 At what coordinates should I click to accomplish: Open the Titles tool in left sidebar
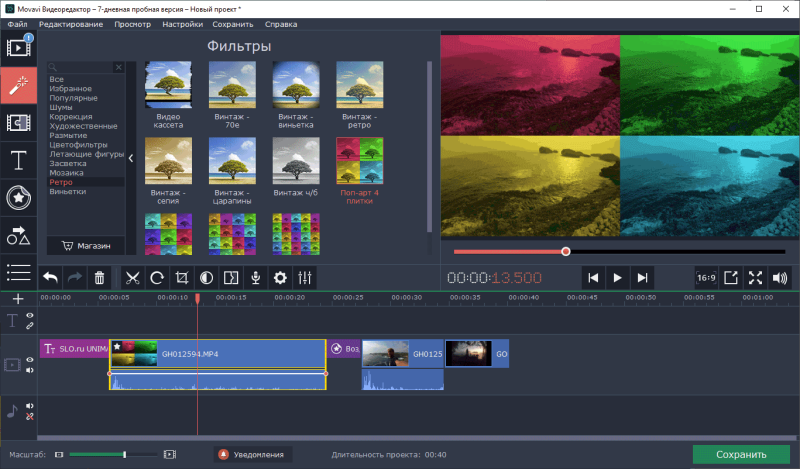(18, 160)
